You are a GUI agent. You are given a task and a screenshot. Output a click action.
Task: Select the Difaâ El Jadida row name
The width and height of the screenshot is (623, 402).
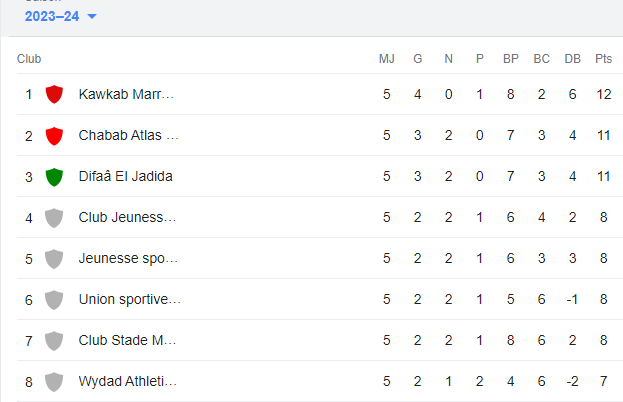pyautogui.click(x=126, y=176)
